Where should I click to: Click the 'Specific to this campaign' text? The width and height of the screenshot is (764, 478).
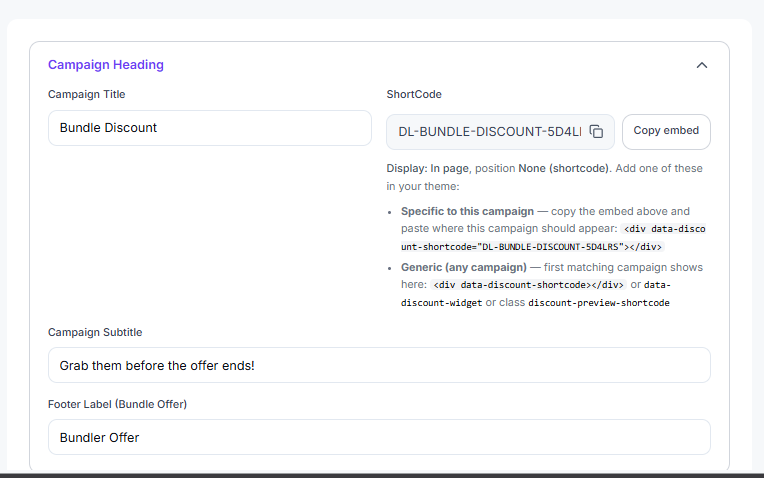click(x=467, y=211)
